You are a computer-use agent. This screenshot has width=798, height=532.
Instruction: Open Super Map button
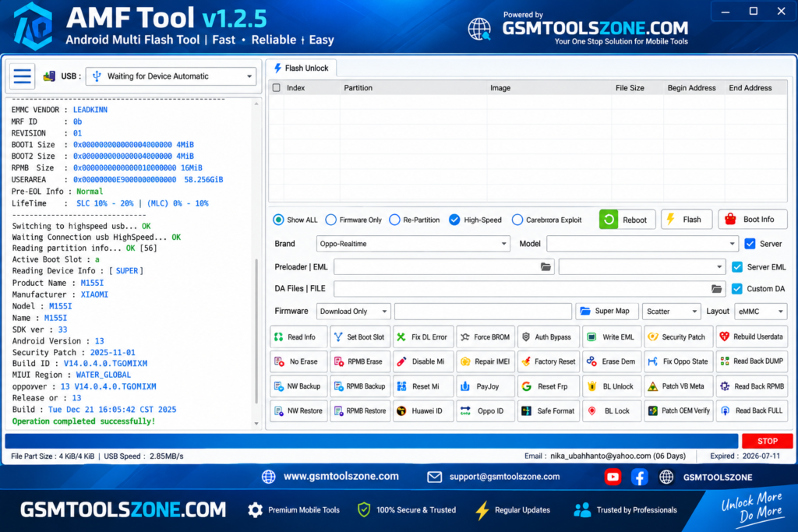(606, 312)
